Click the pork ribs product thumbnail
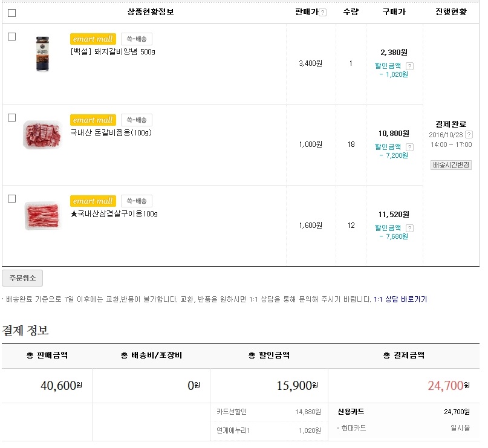The width and height of the screenshot is (488, 448). pyautogui.click(x=42, y=135)
